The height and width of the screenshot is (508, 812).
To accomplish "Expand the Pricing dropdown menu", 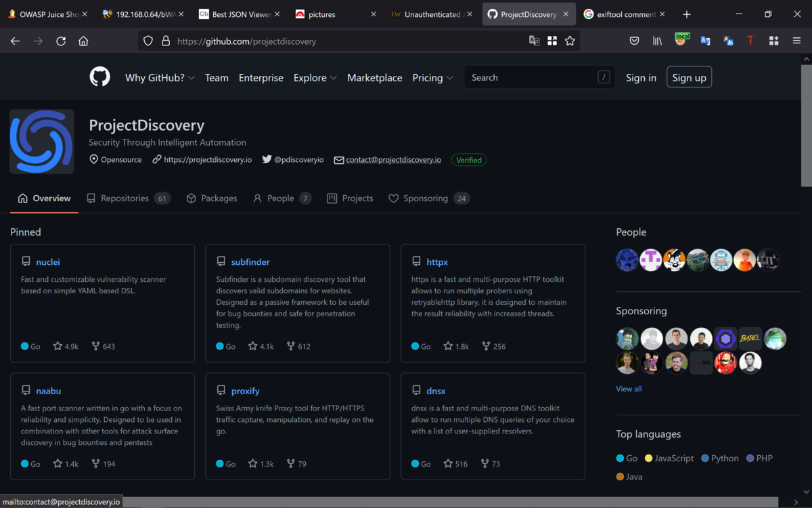I will pos(432,78).
